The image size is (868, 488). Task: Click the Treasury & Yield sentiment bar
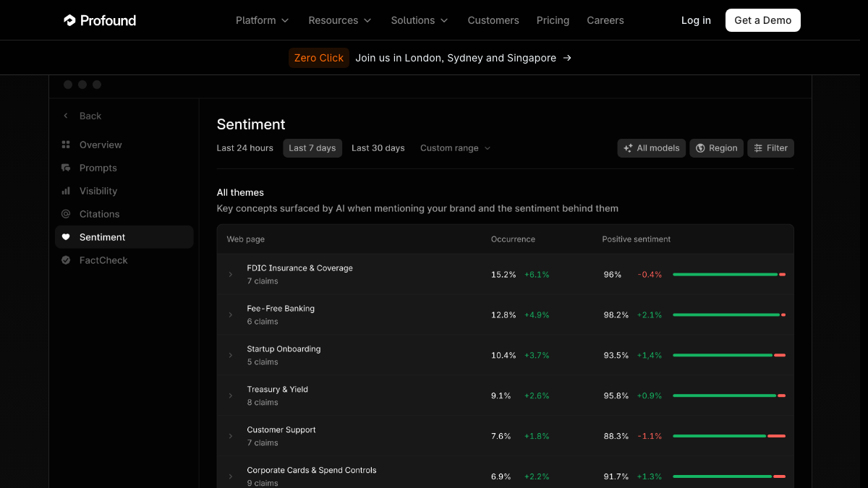729,396
